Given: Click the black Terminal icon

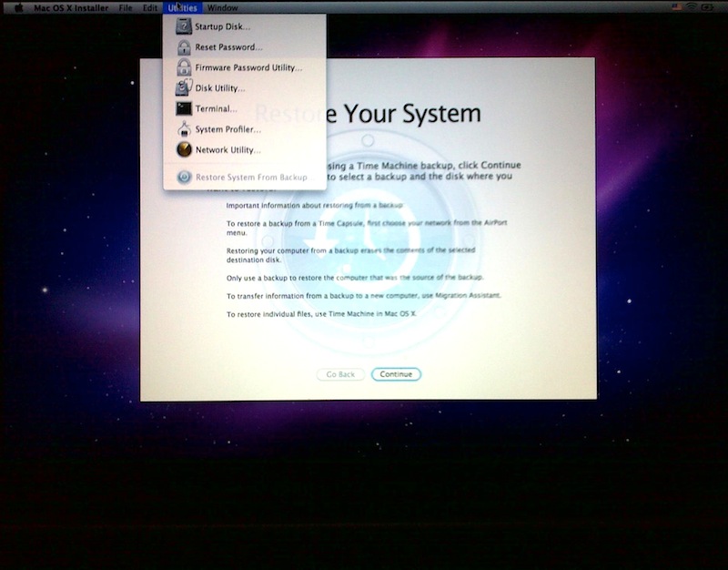Looking at the screenshot, I should click(184, 108).
